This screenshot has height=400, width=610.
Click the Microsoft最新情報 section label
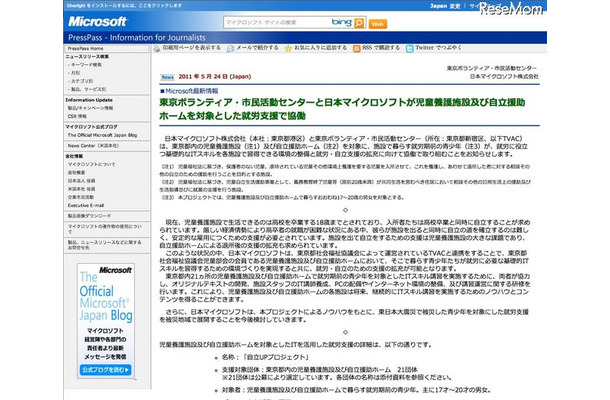pos(189,91)
